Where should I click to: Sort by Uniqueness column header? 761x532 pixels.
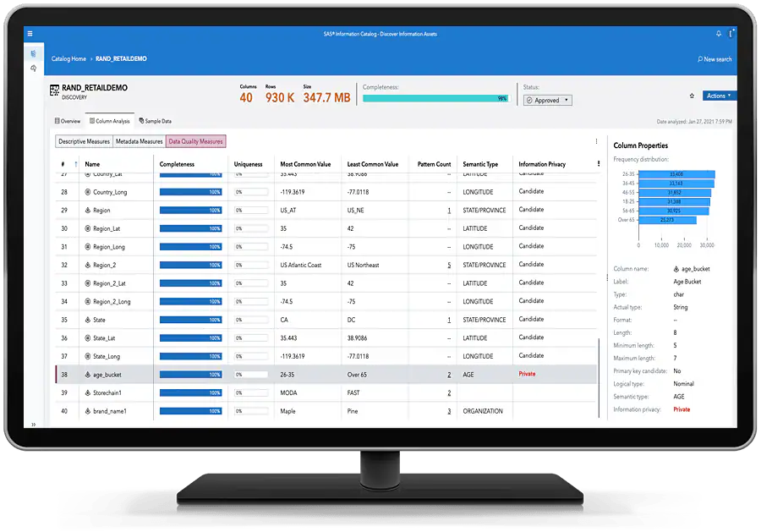[x=248, y=164]
